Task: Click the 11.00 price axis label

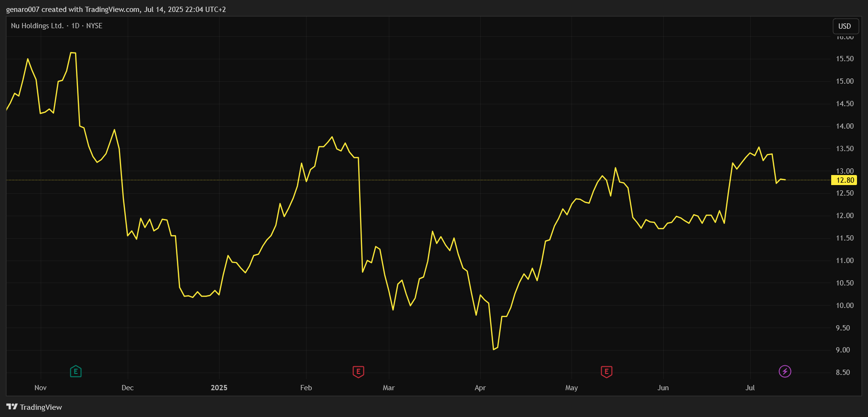Action: pyautogui.click(x=845, y=261)
